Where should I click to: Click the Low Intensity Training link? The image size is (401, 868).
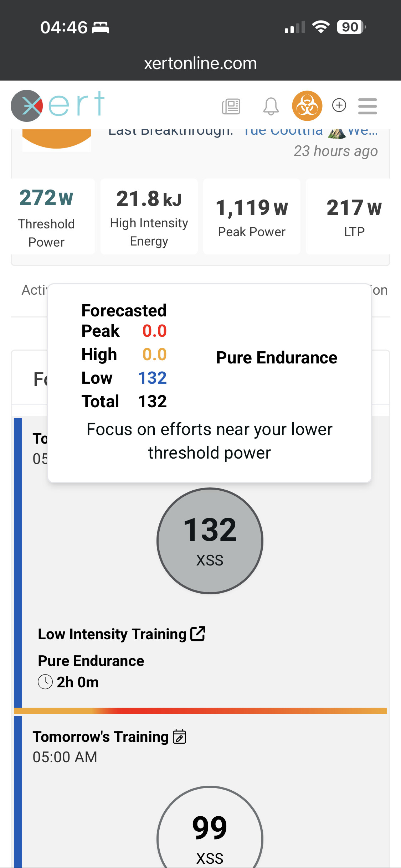pos(112,634)
